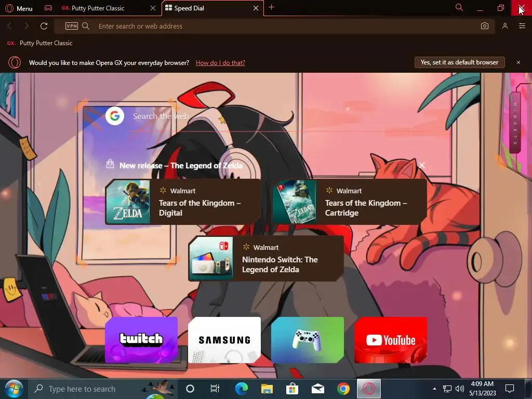Click the How do I do that? link
This screenshot has height=399, width=532.
(x=220, y=63)
